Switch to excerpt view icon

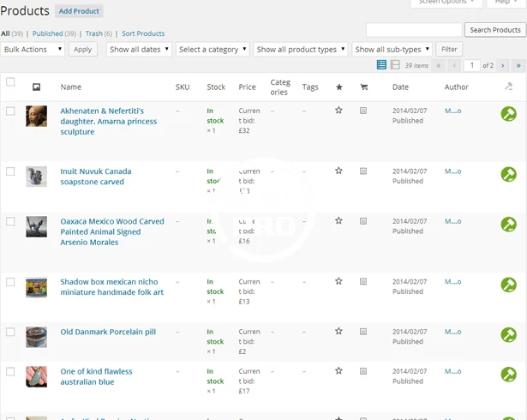(395, 65)
